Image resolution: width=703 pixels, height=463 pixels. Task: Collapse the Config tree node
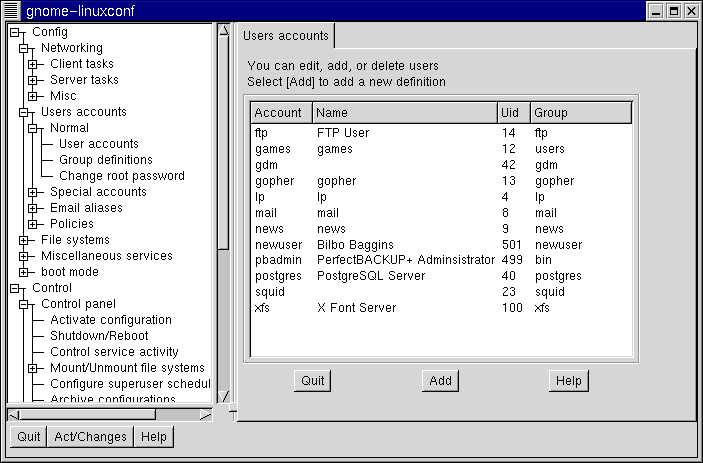click(14, 32)
